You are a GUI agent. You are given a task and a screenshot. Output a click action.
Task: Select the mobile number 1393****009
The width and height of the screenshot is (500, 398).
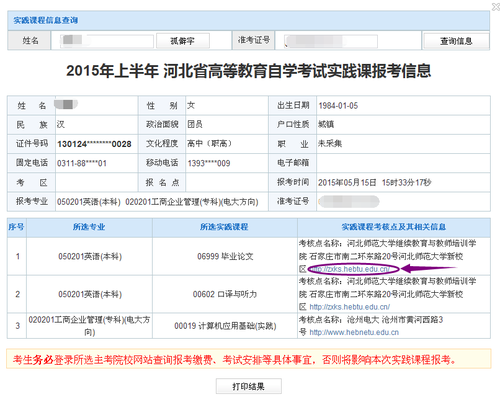209,163
